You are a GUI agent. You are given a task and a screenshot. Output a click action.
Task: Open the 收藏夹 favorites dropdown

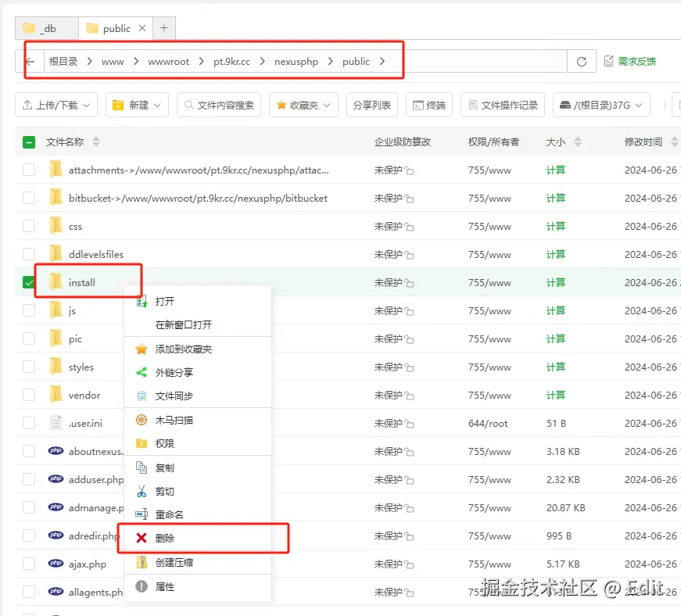303,105
